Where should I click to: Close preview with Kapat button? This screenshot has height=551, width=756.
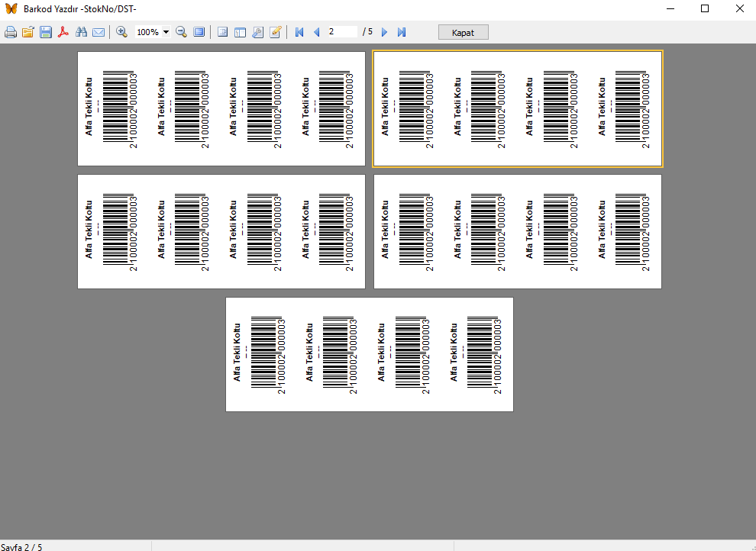tap(464, 32)
